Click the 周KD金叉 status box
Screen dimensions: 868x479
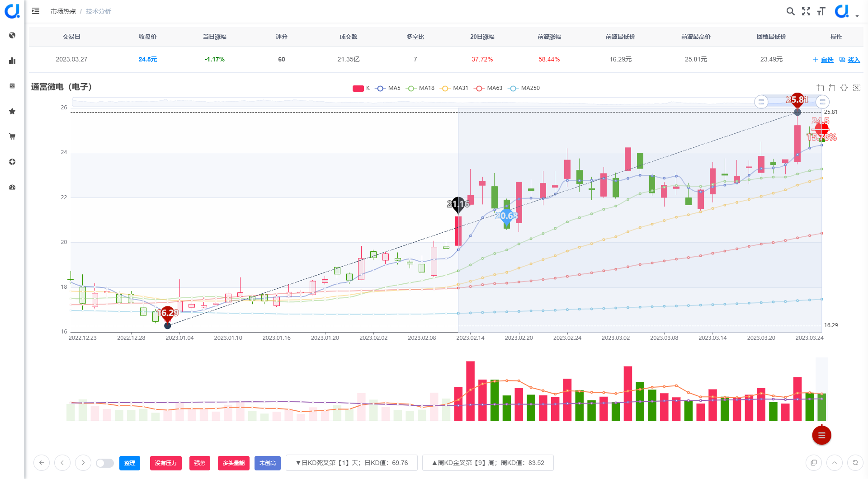tap(488, 463)
